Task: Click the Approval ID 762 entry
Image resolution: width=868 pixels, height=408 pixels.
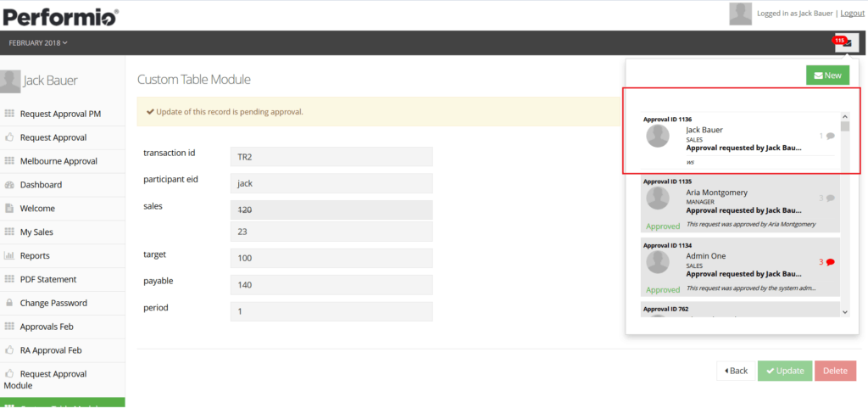Action: point(740,310)
